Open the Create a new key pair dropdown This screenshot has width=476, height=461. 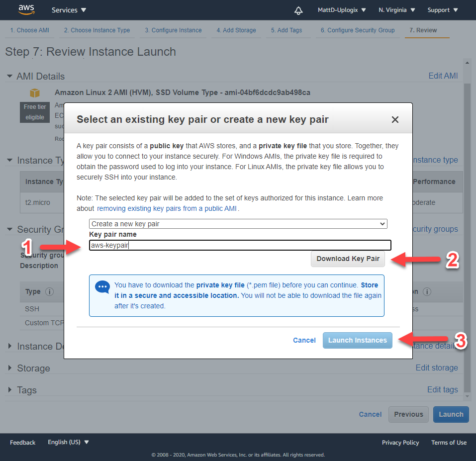pos(238,224)
